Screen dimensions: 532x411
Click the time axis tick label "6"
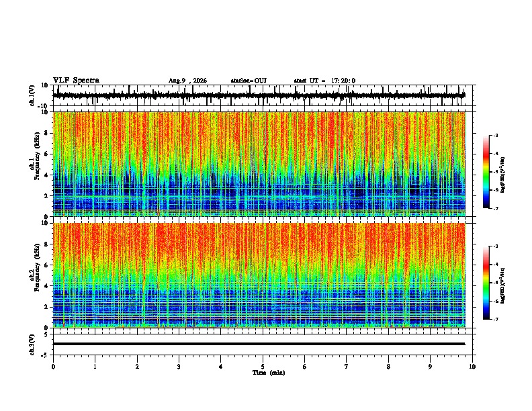(305, 367)
